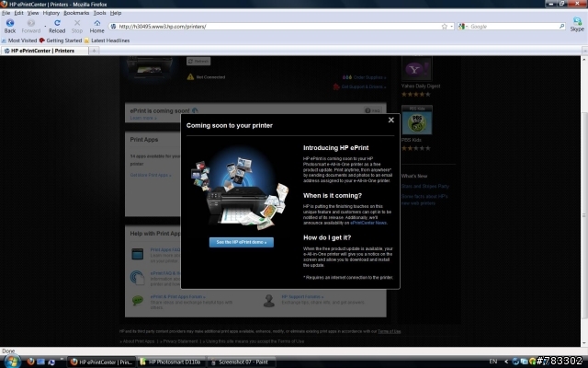Open the History menu
588x368 pixels.
coord(51,13)
